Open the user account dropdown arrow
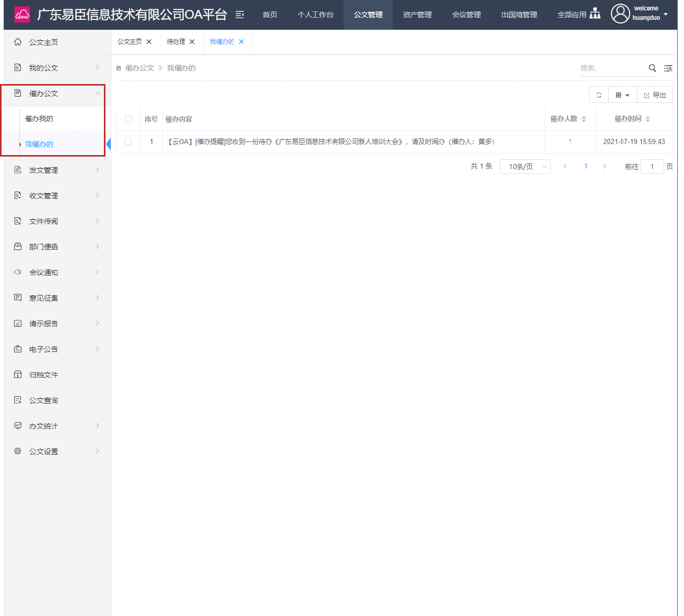 (666, 14)
